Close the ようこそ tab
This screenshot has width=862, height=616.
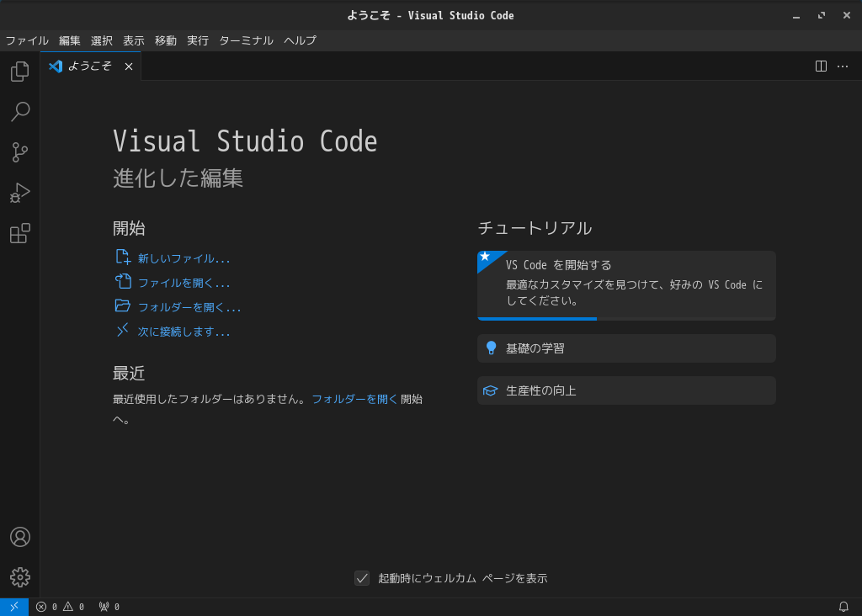[129, 66]
